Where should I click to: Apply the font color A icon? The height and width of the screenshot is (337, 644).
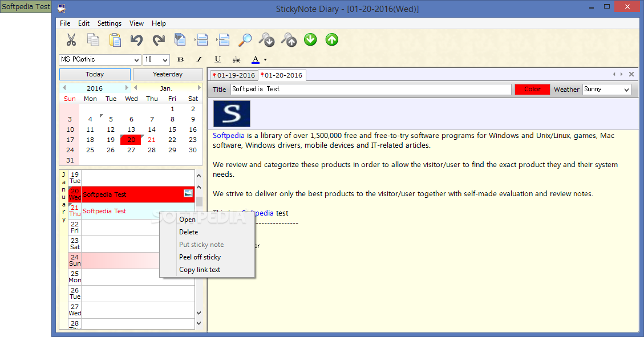coord(256,60)
